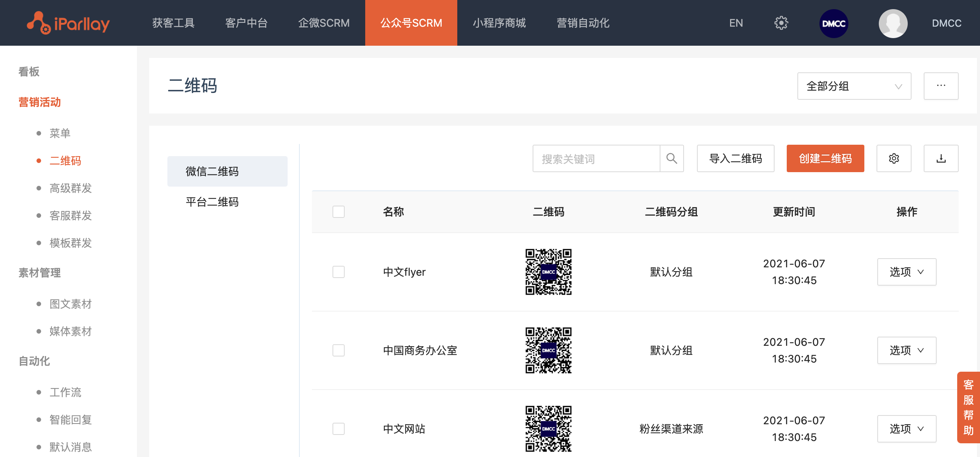
Task: Open settings gear in top navigation bar
Action: 781,23
